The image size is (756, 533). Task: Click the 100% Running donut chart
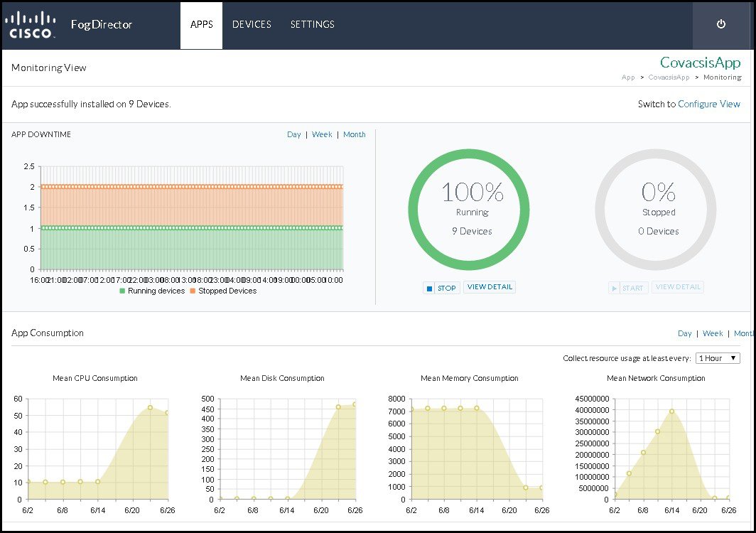(469, 210)
